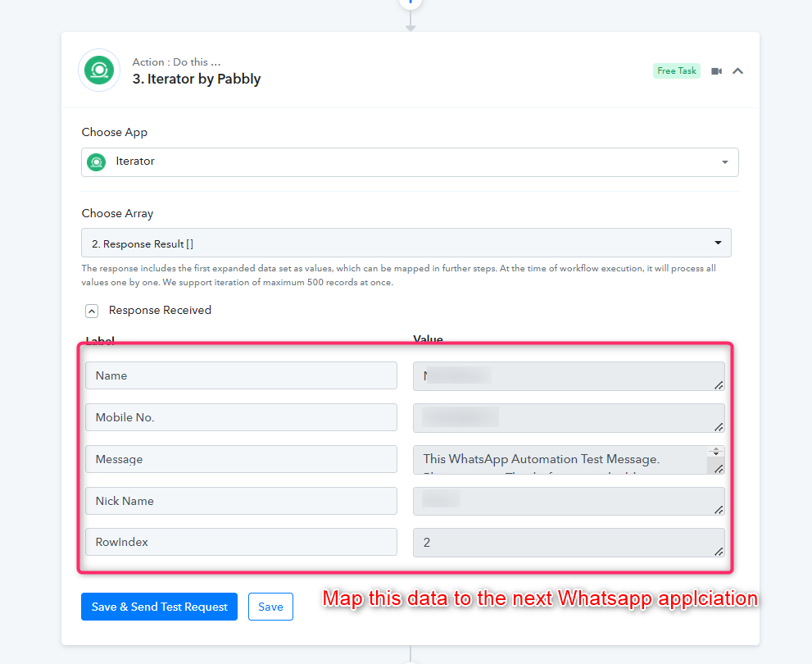Click the Response Received label
The height and width of the screenshot is (664, 812).
[160, 310]
